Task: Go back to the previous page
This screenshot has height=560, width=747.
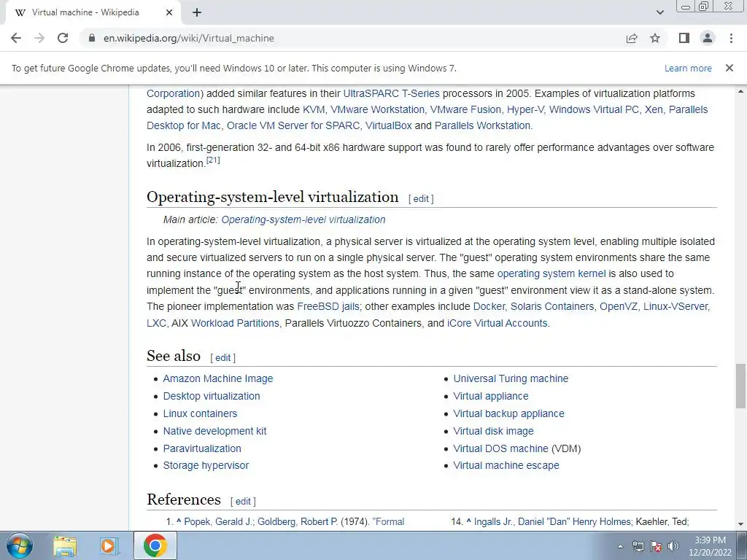Action: tap(16, 38)
